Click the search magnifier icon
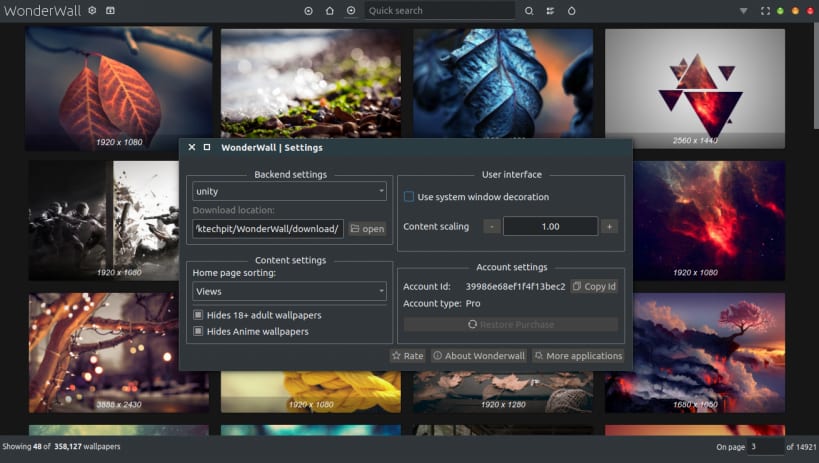The height and width of the screenshot is (463, 819). (529, 10)
